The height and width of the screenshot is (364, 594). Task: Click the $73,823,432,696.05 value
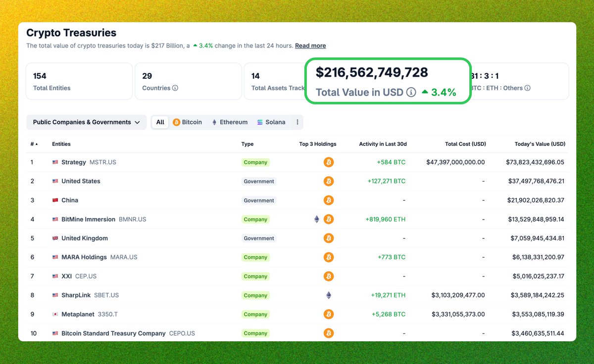535,162
